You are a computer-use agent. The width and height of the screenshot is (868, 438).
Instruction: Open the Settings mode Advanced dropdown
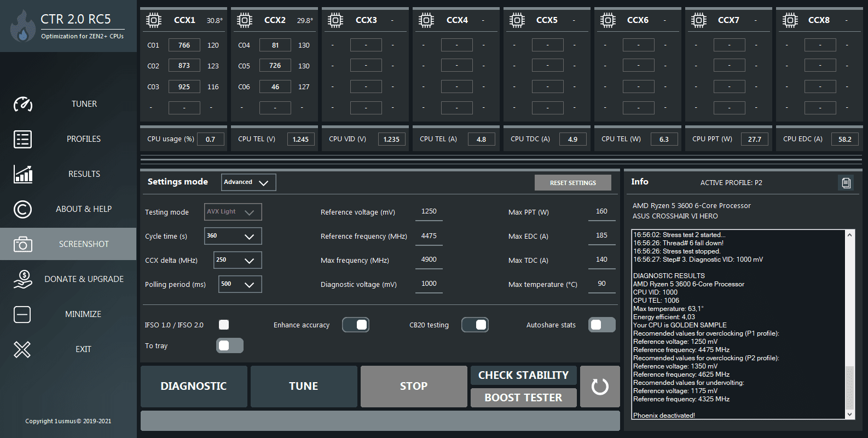pos(248,182)
